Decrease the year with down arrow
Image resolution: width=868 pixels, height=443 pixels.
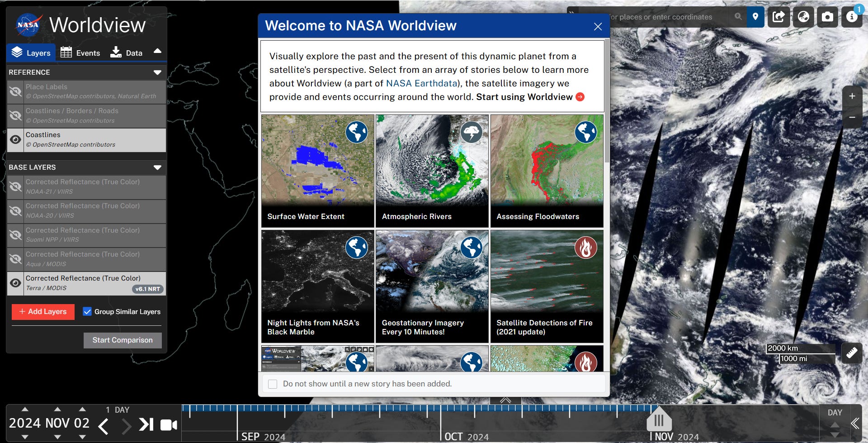(x=25, y=437)
